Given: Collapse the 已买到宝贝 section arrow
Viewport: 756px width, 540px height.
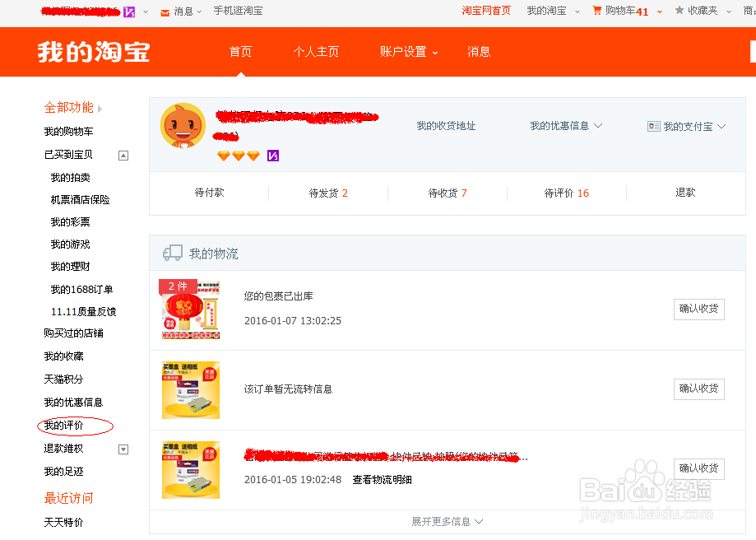Looking at the screenshot, I should tap(123, 156).
